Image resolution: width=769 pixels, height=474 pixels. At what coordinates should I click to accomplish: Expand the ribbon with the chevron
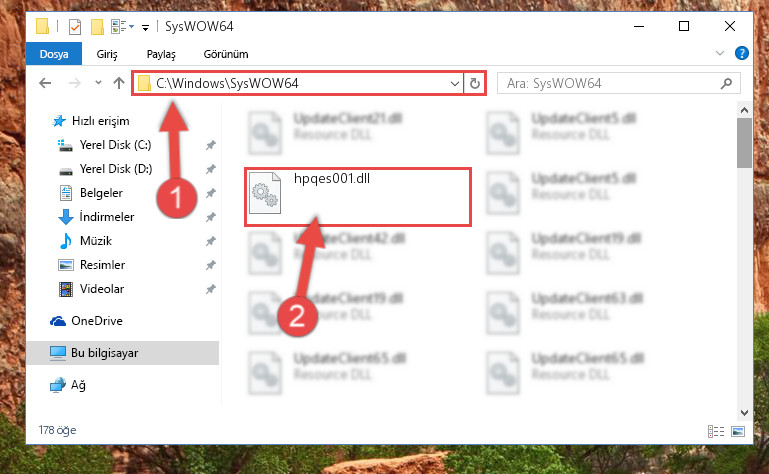pyautogui.click(x=719, y=53)
